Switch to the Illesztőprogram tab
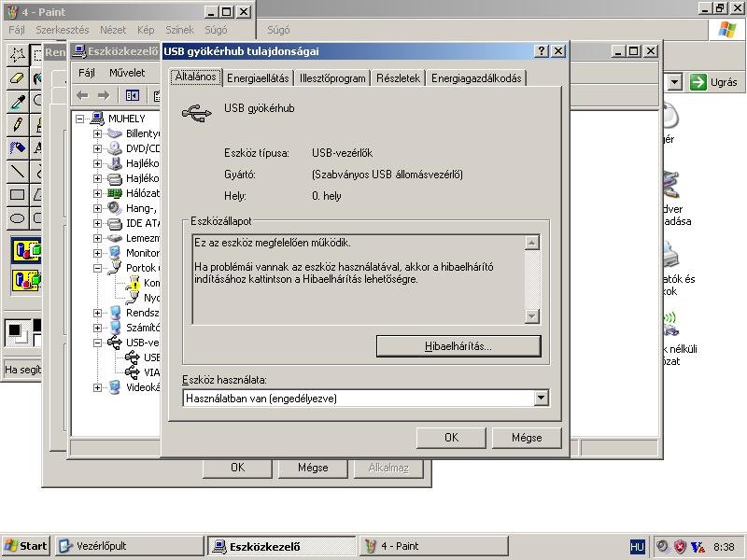 click(332, 78)
